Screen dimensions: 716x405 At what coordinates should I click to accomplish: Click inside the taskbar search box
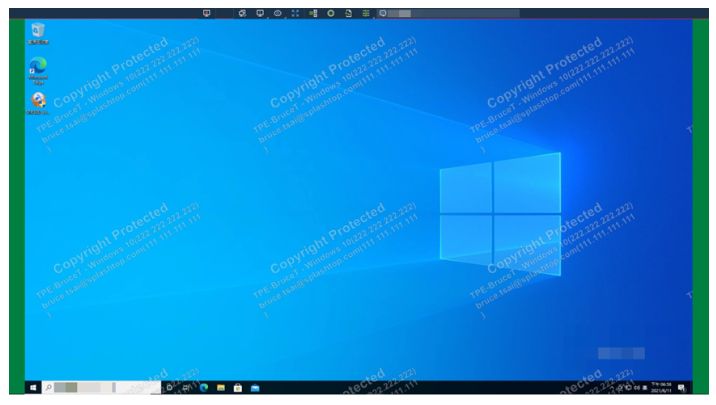click(101, 388)
